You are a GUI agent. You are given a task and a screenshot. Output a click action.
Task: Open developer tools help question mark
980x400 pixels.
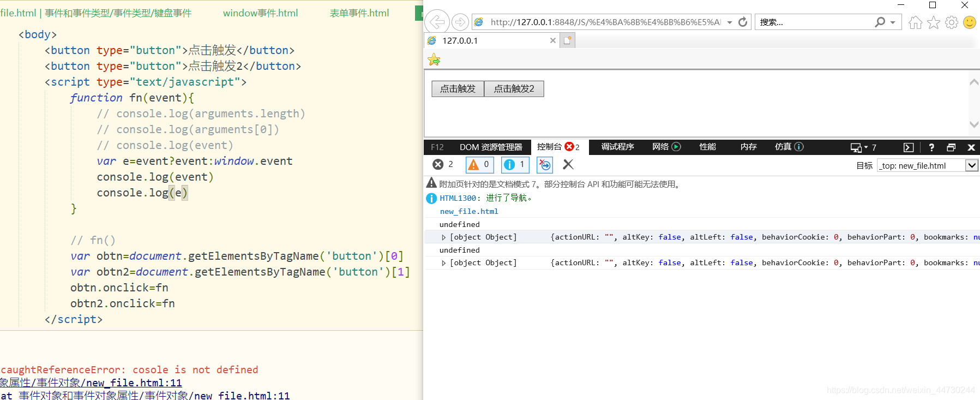(x=931, y=147)
